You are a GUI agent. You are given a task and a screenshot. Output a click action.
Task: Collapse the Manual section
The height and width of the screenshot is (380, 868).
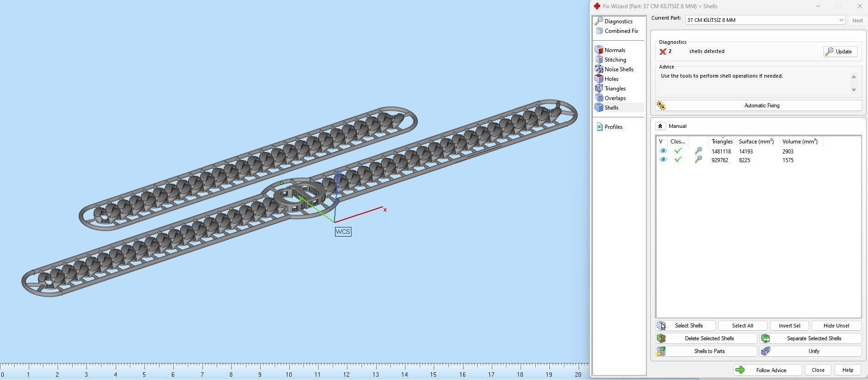[x=660, y=126]
